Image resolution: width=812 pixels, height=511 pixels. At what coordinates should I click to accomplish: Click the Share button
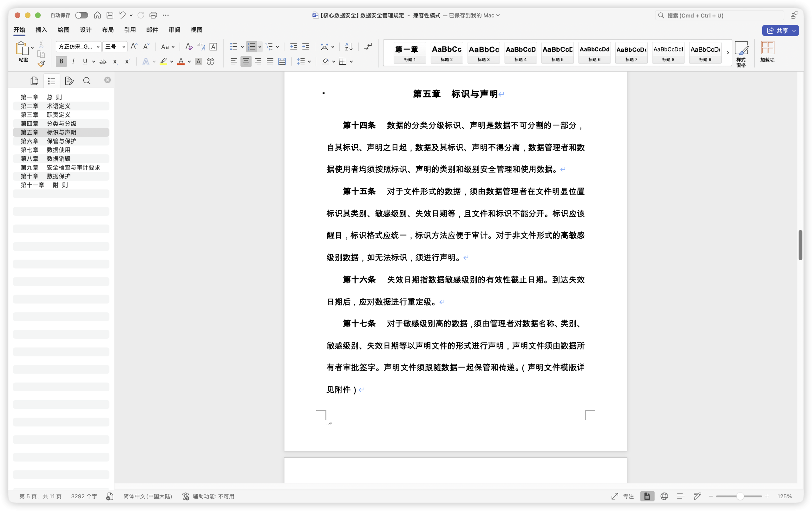[776, 30]
